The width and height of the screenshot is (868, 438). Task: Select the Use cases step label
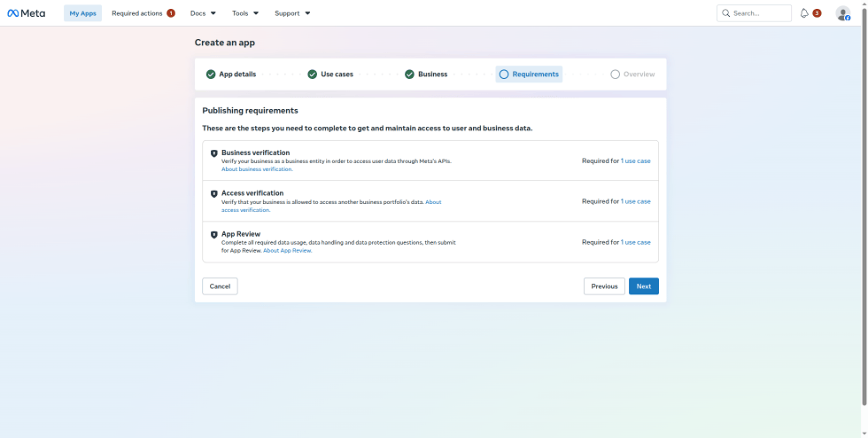pyautogui.click(x=337, y=74)
